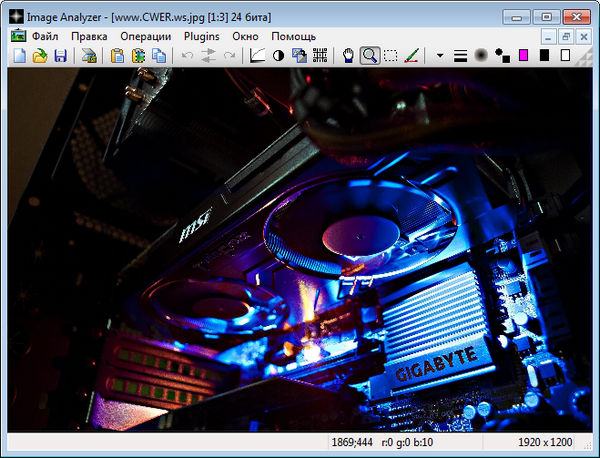The height and width of the screenshot is (458, 600).
Task: Select the line drawing pencil tool
Action: point(411,56)
